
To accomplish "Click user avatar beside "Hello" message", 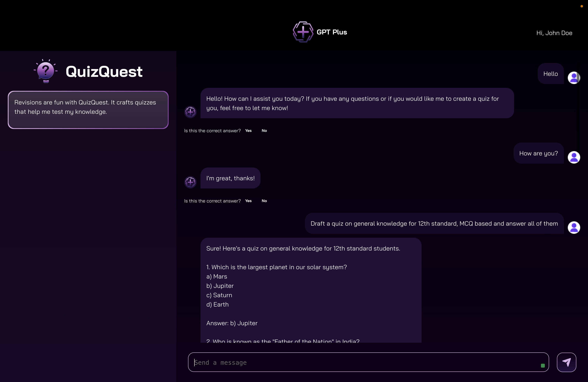I will [574, 78].
